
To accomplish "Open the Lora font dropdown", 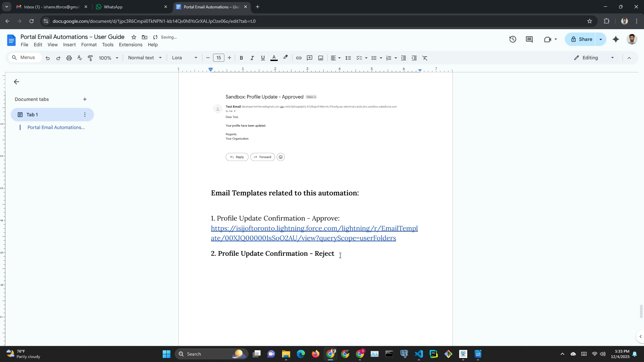I will [x=184, y=58].
